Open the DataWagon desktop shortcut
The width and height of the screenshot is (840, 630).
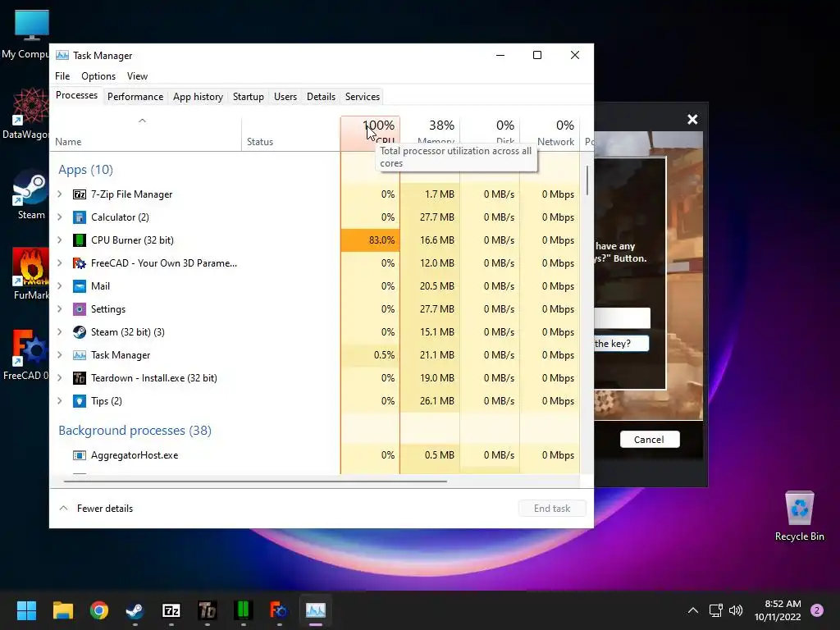click(25, 113)
